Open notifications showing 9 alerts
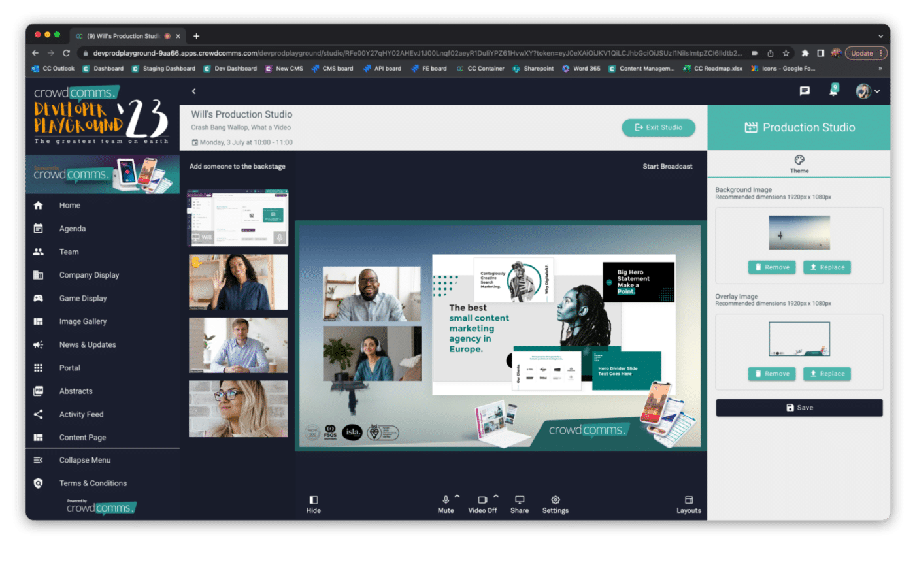915x588 pixels. coord(833,91)
